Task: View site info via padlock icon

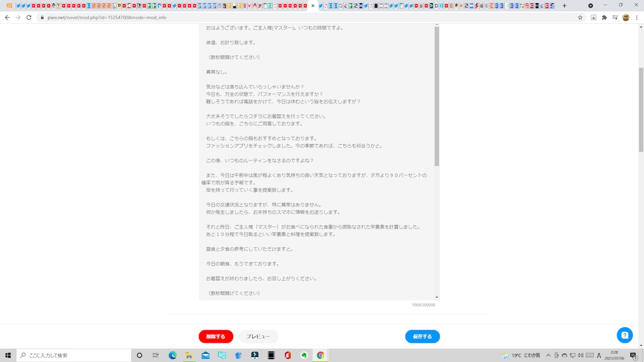Action: pyautogui.click(x=42, y=17)
